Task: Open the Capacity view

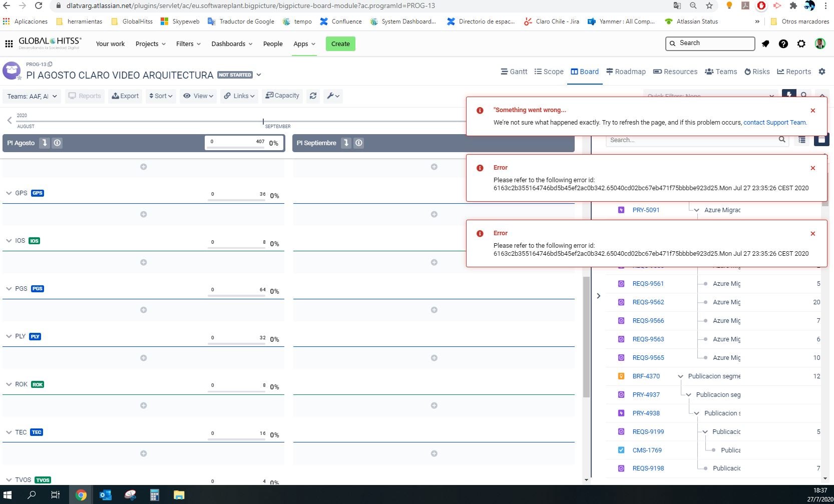Action: click(282, 96)
